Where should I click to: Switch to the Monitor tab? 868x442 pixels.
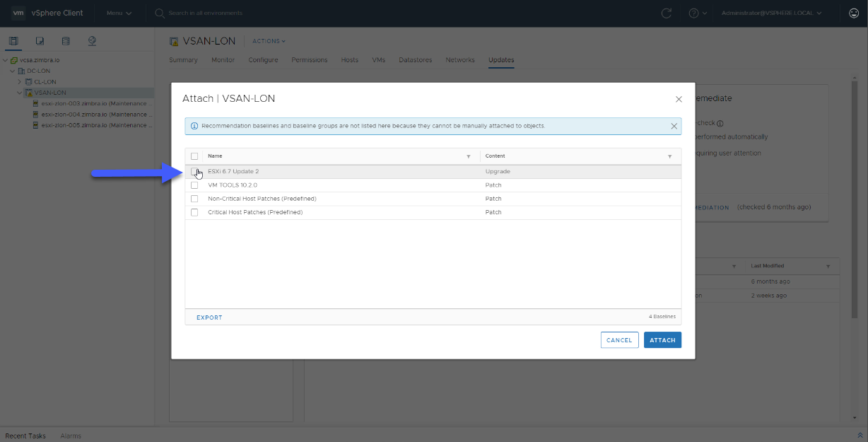[223, 60]
